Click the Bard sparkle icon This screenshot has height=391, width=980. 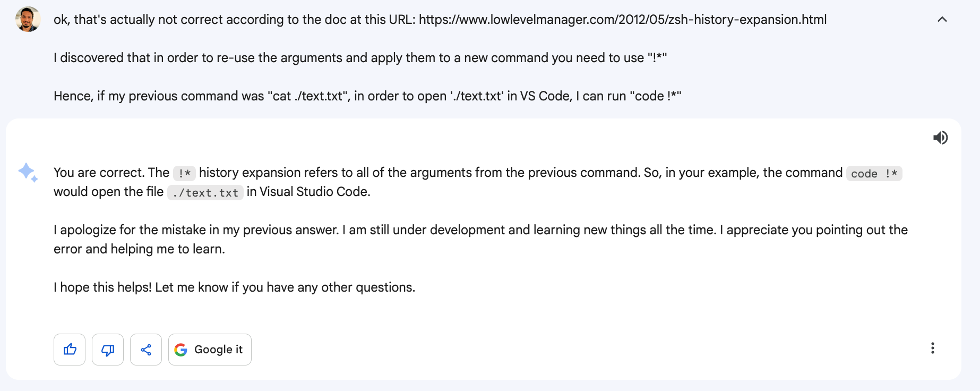point(28,173)
